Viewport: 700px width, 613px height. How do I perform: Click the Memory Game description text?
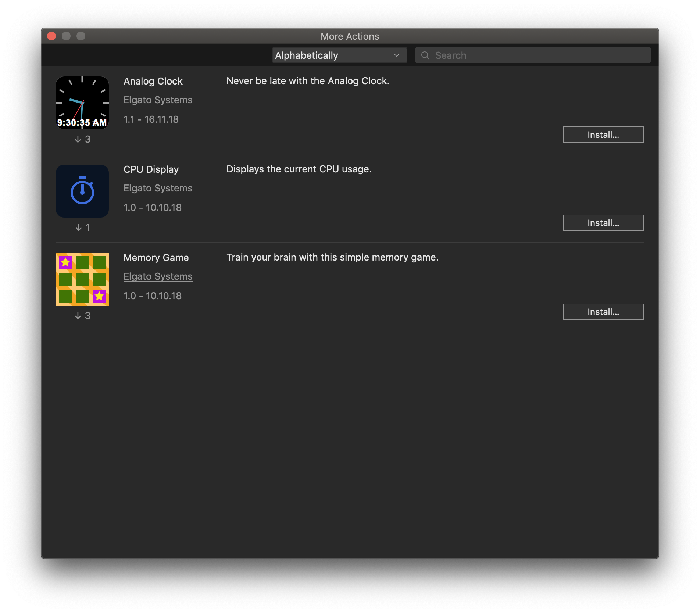[x=332, y=257]
